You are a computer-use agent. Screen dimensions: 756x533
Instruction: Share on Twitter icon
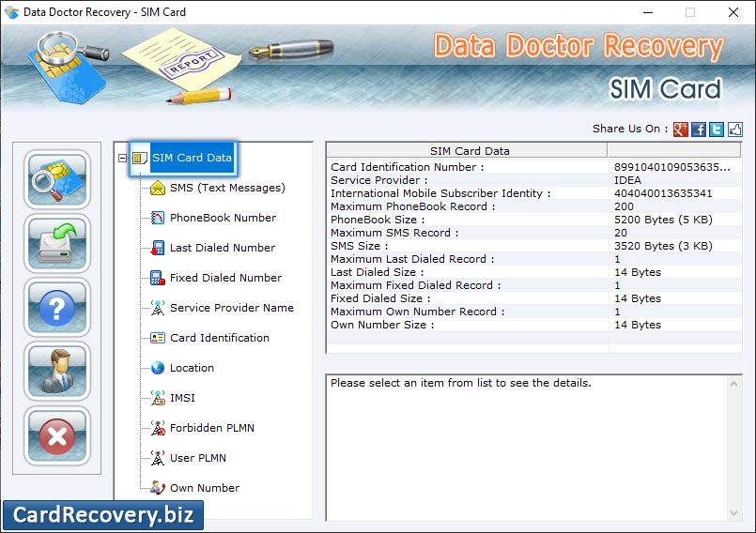pos(717,129)
